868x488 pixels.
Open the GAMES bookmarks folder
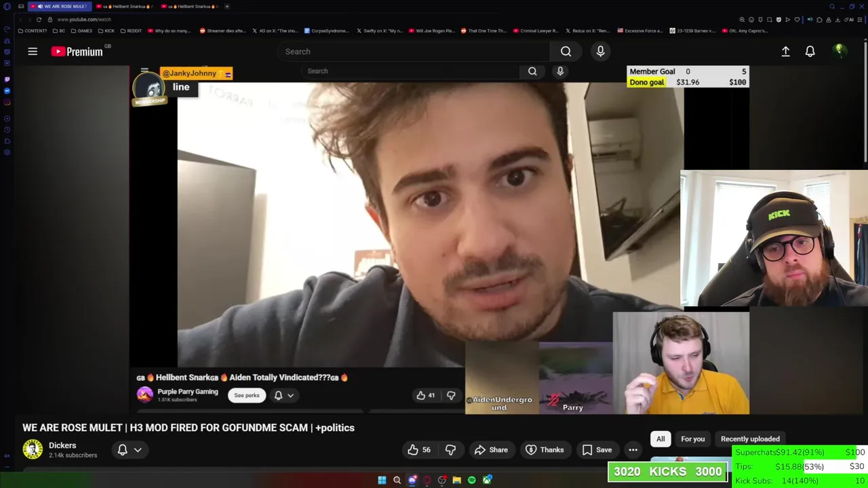click(81, 30)
